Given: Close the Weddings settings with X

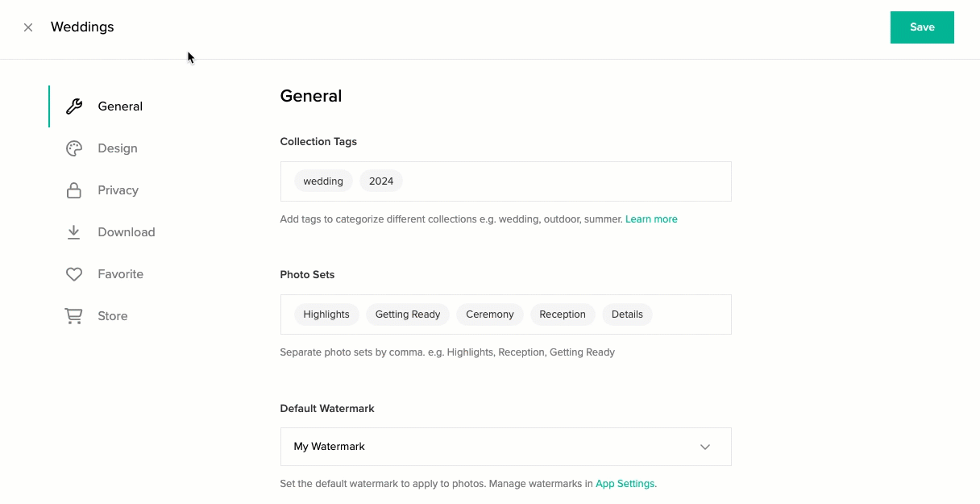Looking at the screenshot, I should (x=28, y=27).
